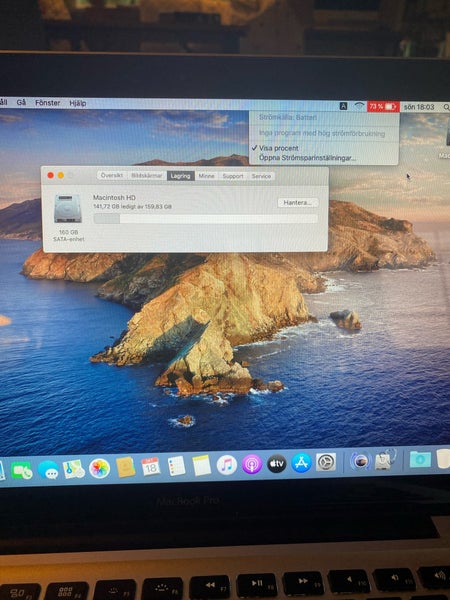The image size is (450, 600).
Task: Open System Preferences gear icon
Action: pyautogui.click(x=326, y=462)
